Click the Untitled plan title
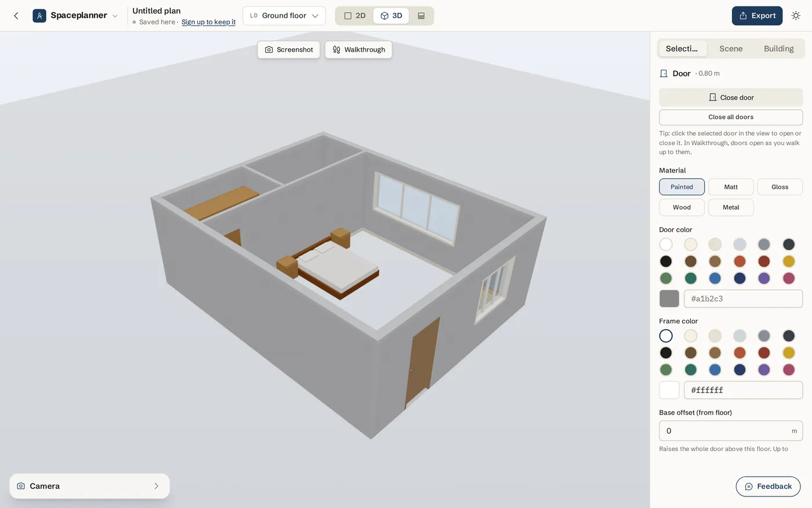The width and height of the screenshot is (812, 508). [x=156, y=10]
